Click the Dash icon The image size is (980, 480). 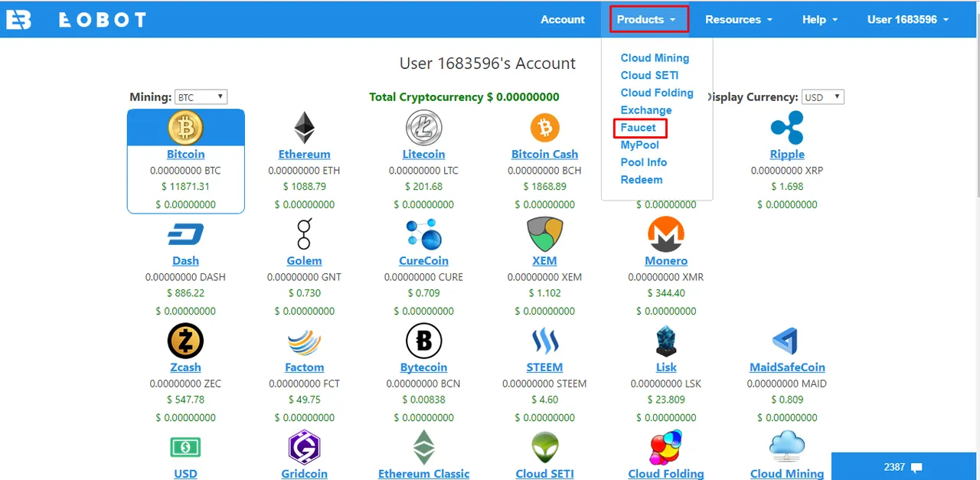click(x=185, y=234)
